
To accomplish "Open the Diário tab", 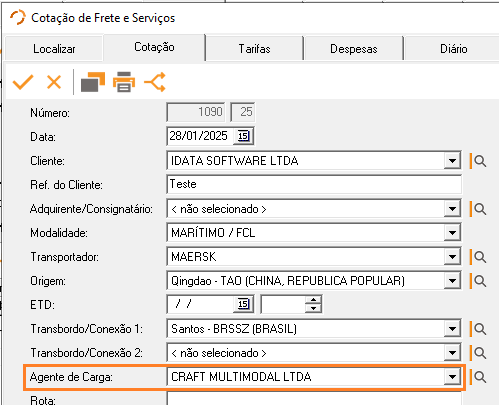I will click(x=453, y=49).
